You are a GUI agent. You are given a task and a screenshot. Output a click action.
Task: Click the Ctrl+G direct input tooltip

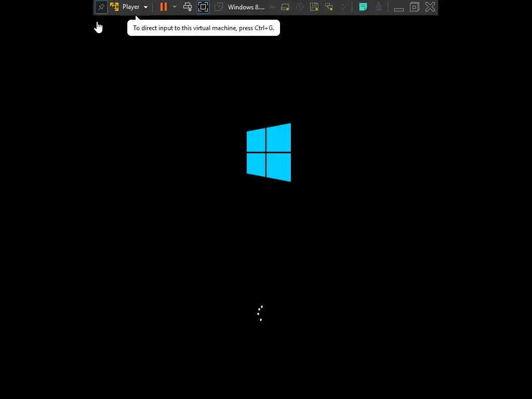[204, 28]
